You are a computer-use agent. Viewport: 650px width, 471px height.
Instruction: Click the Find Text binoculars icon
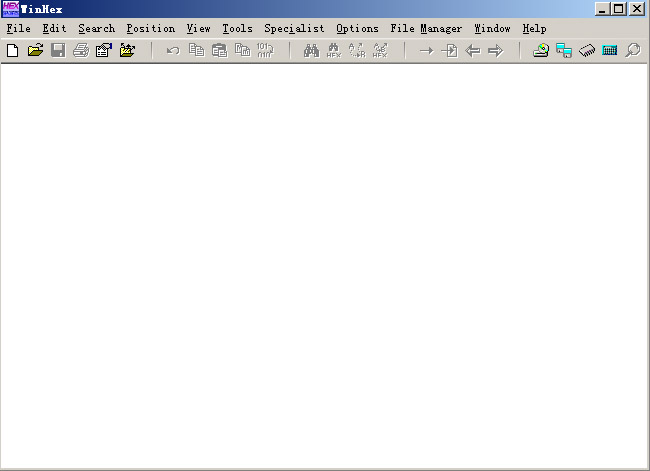pyautogui.click(x=311, y=51)
